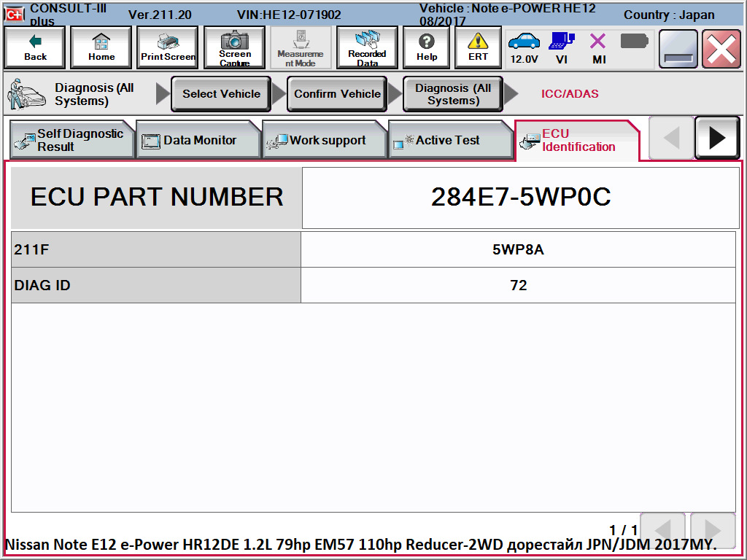Click the Confirm Vehicle step button
Viewport: 747px width, 560px height.
(337, 94)
